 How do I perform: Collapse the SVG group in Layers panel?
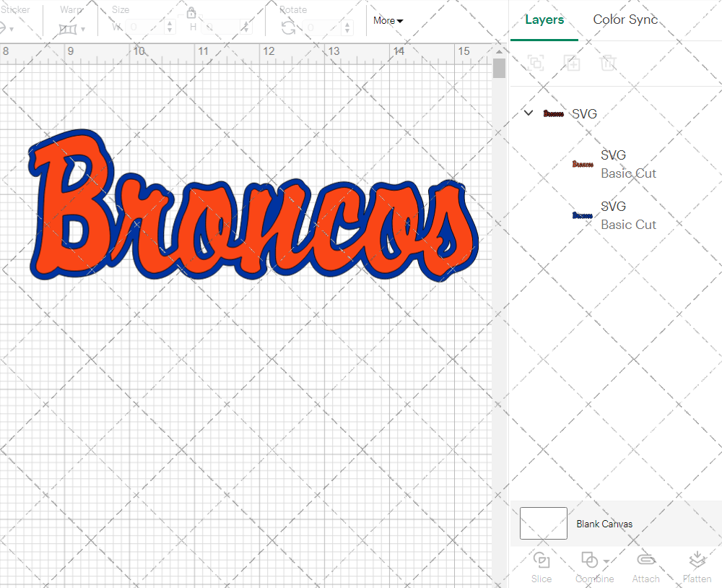[528, 113]
